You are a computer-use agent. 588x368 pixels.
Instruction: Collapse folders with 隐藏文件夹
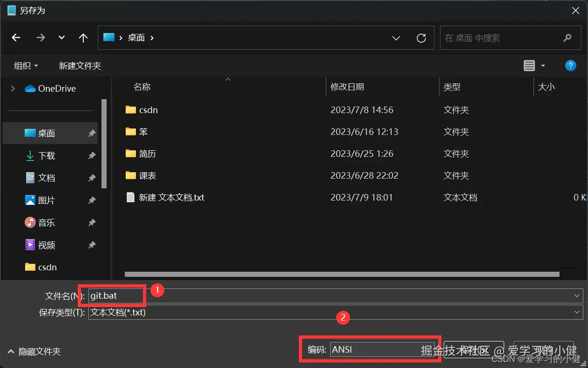point(34,352)
